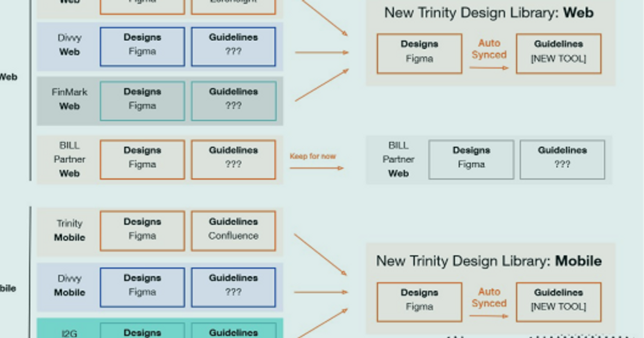Select the Guidelines [NEW TOOL] box for Web
Viewport: 644px width, 338px height.
[x=558, y=54]
